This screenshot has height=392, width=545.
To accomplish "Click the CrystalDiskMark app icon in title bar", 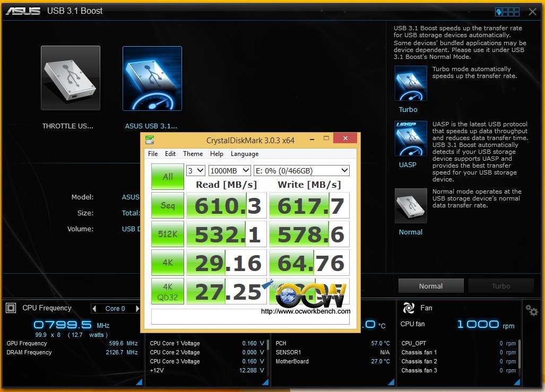I will (x=150, y=140).
